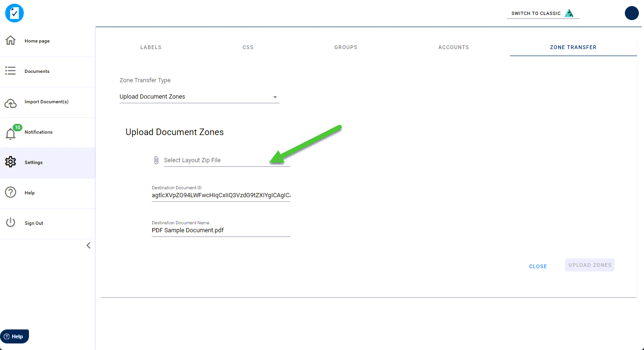Collapse the sidebar with the left chevron
This screenshot has width=644, height=350.
(88, 245)
